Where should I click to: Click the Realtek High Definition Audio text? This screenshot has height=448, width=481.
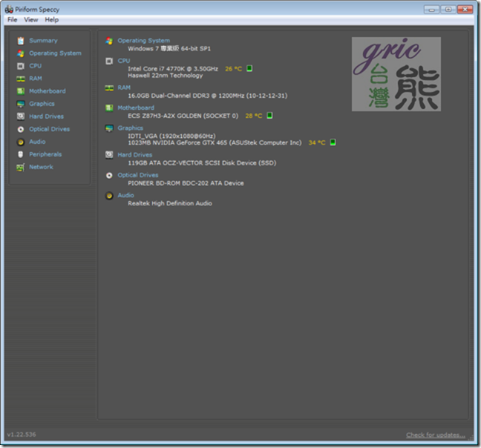click(x=170, y=203)
